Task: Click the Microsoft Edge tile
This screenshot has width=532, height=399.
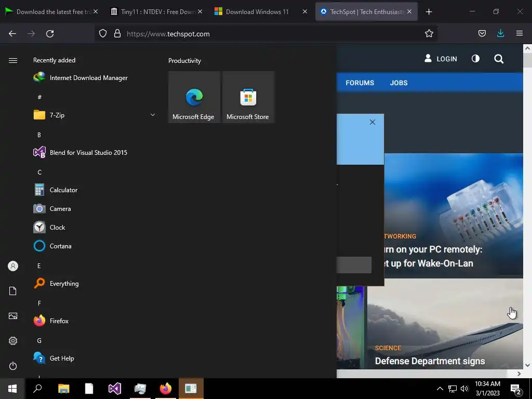Action: click(x=194, y=97)
